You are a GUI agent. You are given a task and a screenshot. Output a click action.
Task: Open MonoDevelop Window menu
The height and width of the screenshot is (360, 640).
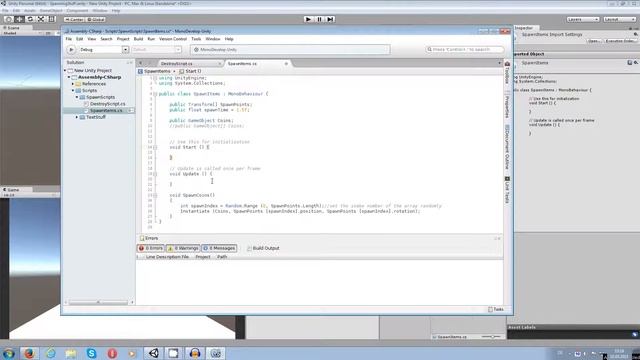point(213,39)
